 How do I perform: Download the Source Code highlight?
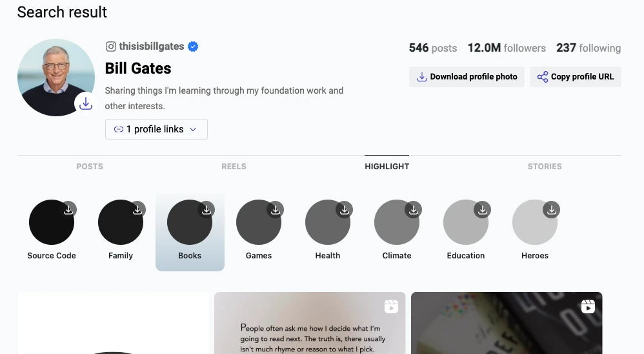pyautogui.click(x=68, y=209)
